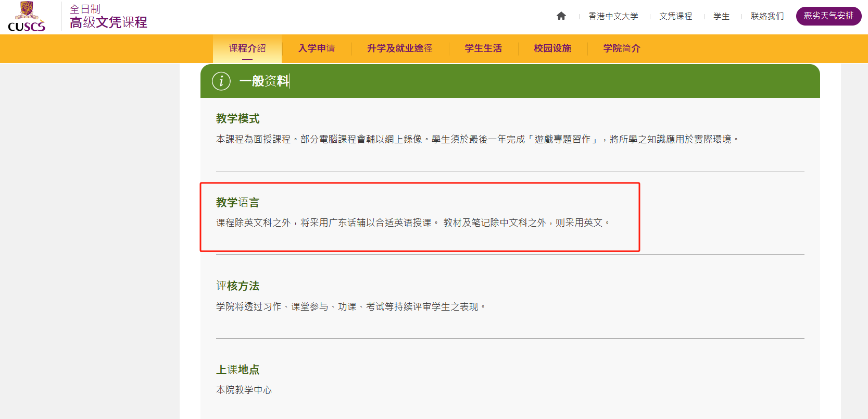Select the 课程介绍 tab
868x419 pixels.
tap(247, 48)
